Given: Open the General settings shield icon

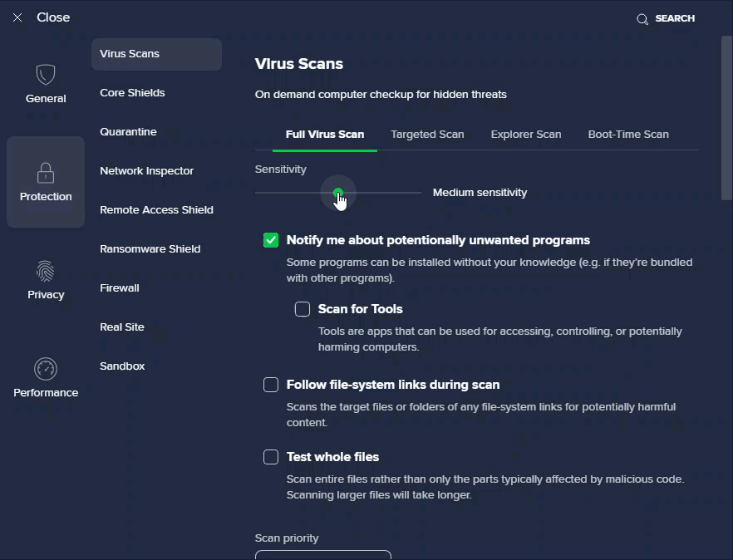Looking at the screenshot, I should (46, 74).
